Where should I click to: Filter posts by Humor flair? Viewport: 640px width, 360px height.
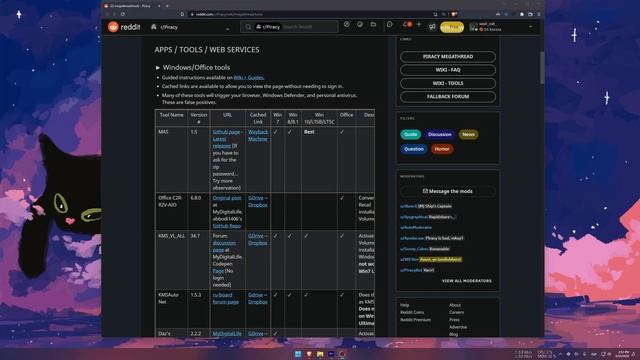(x=442, y=149)
